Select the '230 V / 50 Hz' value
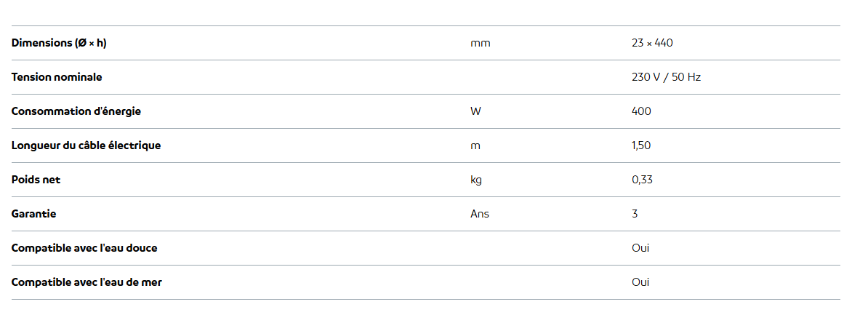The image size is (868, 331). 666,77
